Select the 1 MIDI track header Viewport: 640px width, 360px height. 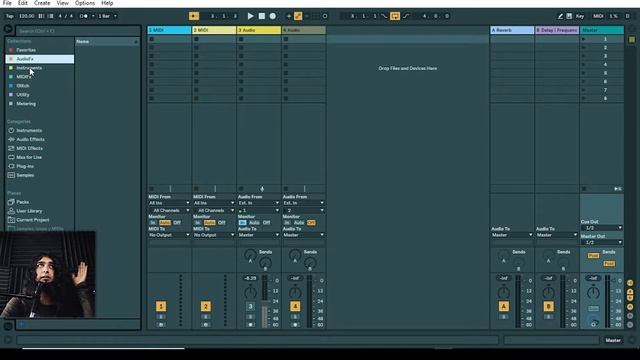pyautogui.click(x=169, y=30)
